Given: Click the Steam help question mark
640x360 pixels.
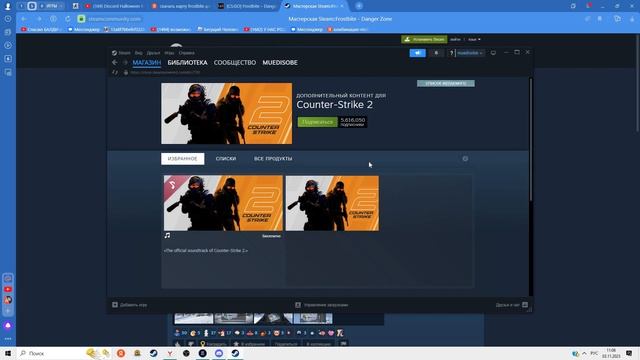Looking at the screenshot, I should click(451, 53).
